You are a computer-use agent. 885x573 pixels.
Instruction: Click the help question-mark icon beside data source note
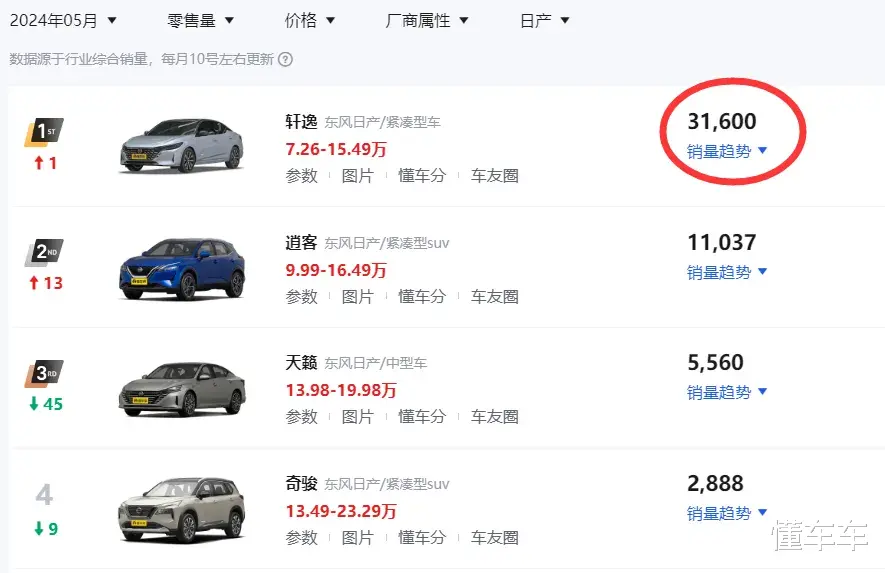tap(286, 59)
